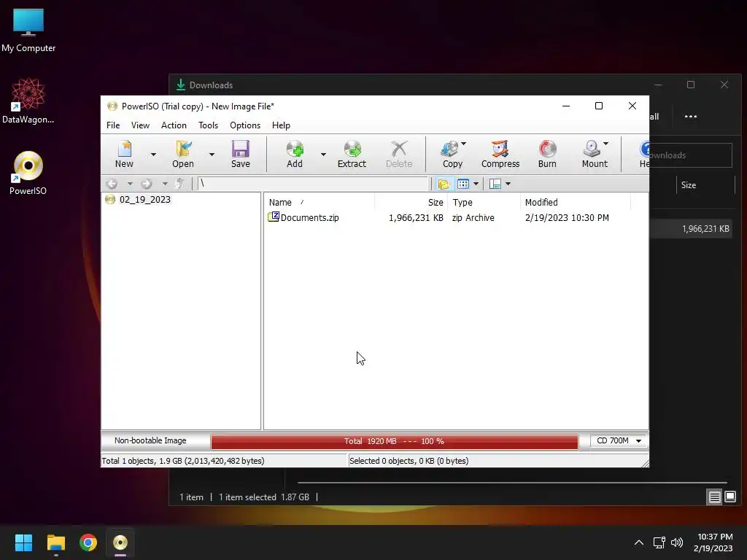This screenshot has width=747, height=560.
Task: Open the three-dots menu in Downloads window
Action: pyautogui.click(x=690, y=116)
